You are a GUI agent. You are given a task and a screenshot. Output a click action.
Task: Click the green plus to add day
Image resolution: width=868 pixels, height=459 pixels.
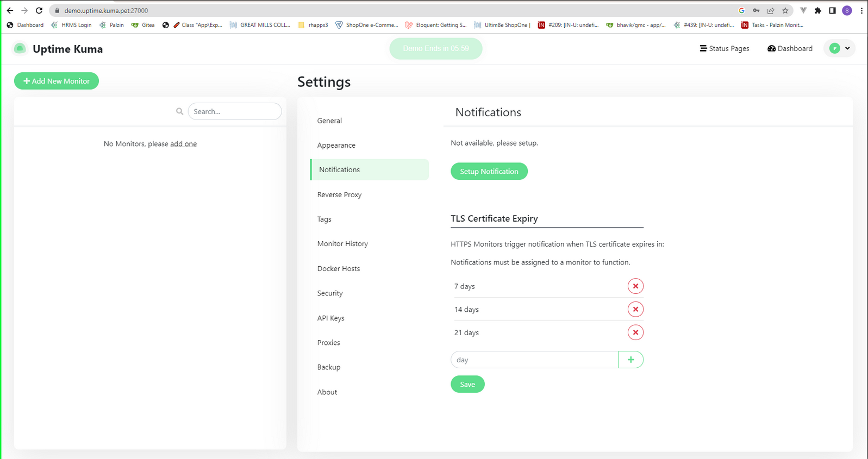click(630, 360)
